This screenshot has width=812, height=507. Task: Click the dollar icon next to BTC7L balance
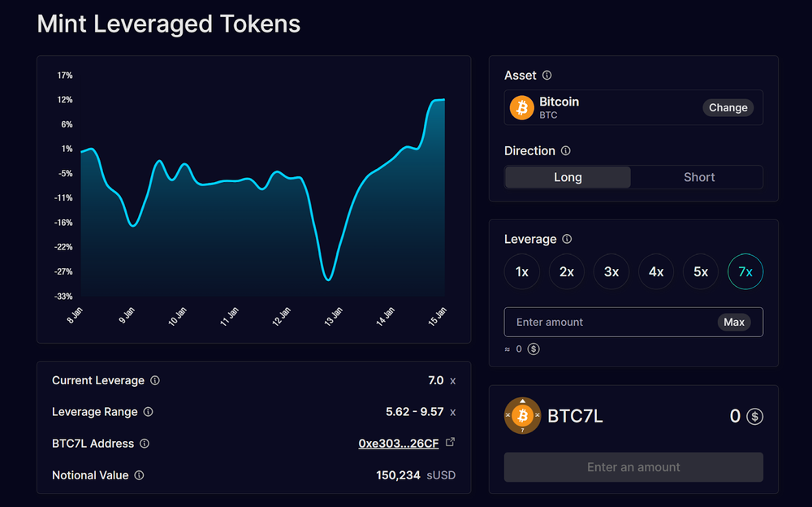(x=754, y=416)
